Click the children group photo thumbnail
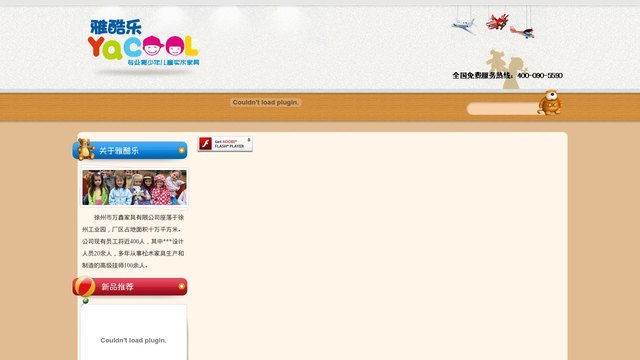Viewport: 640px width, 360px height. [x=134, y=187]
